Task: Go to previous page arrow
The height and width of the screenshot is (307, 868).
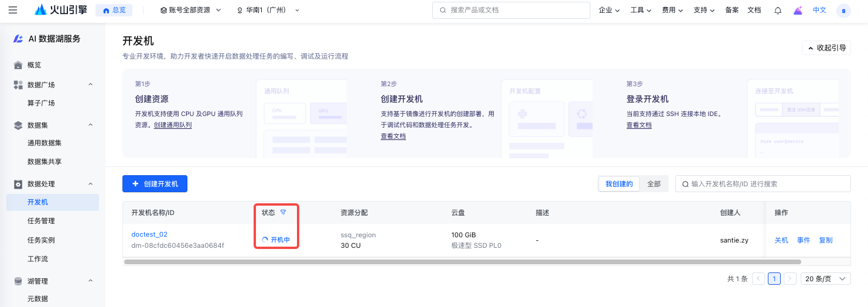Action: pyautogui.click(x=758, y=279)
